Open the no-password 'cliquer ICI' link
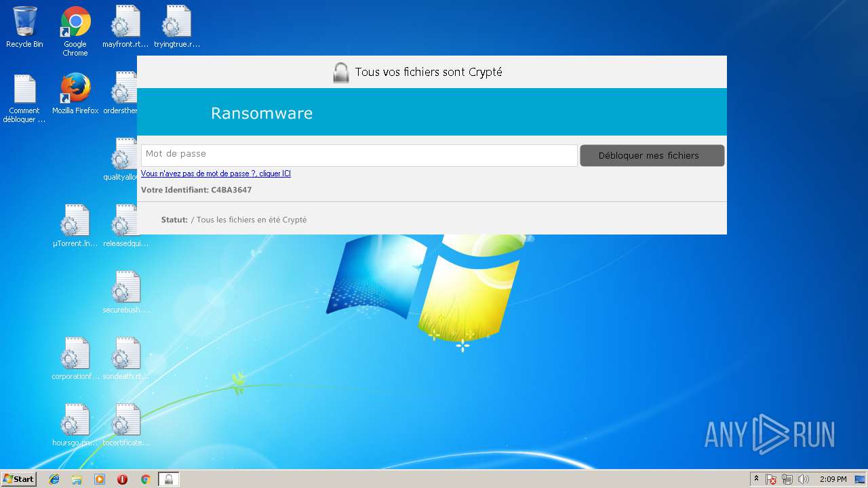The image size is (868, 488). [216, 174]
